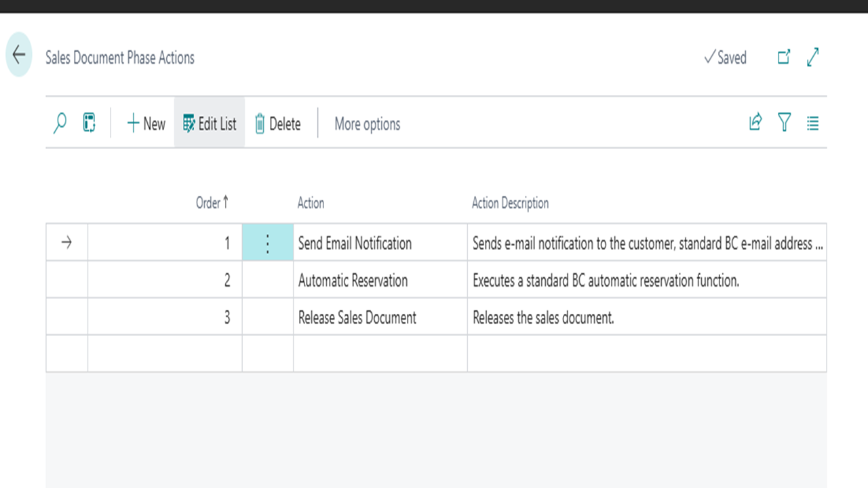
Task: Open More options menu
Action: 367,124
